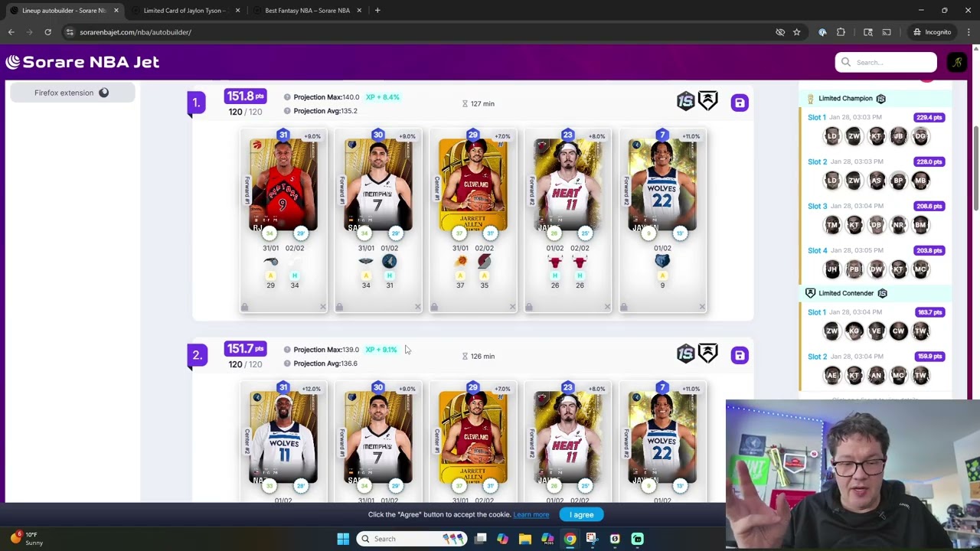The width and height of the screenshot is (980, 551).
Task: Reload the page
Action: (47, 32)
